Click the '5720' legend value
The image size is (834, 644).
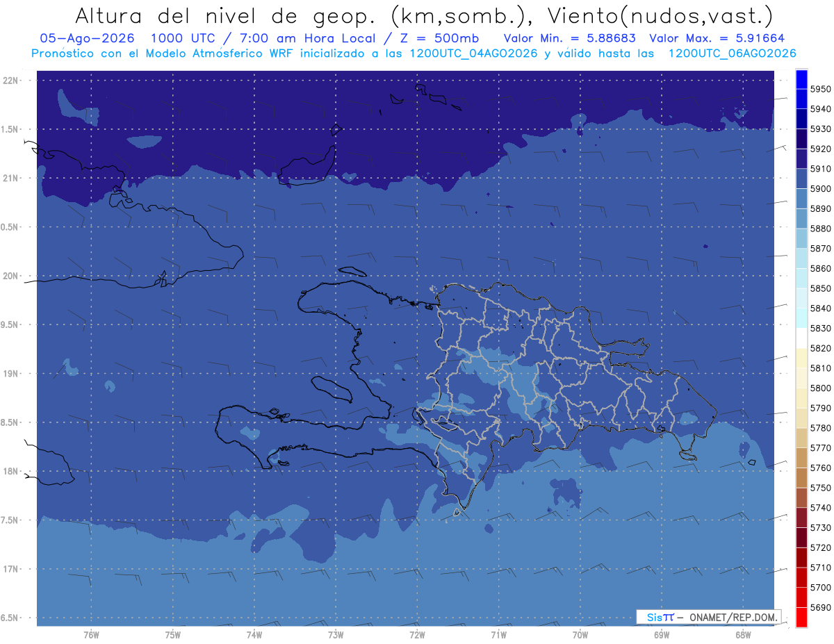tap(820, 547)
